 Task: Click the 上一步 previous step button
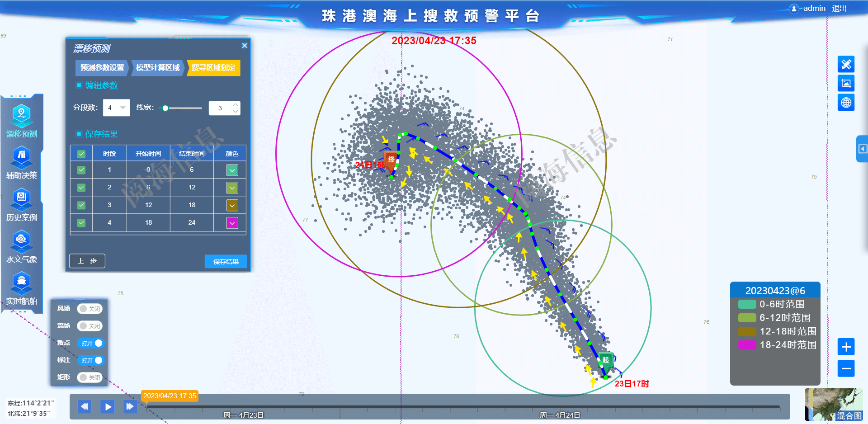pyautogui.click(x=87, y=261)
